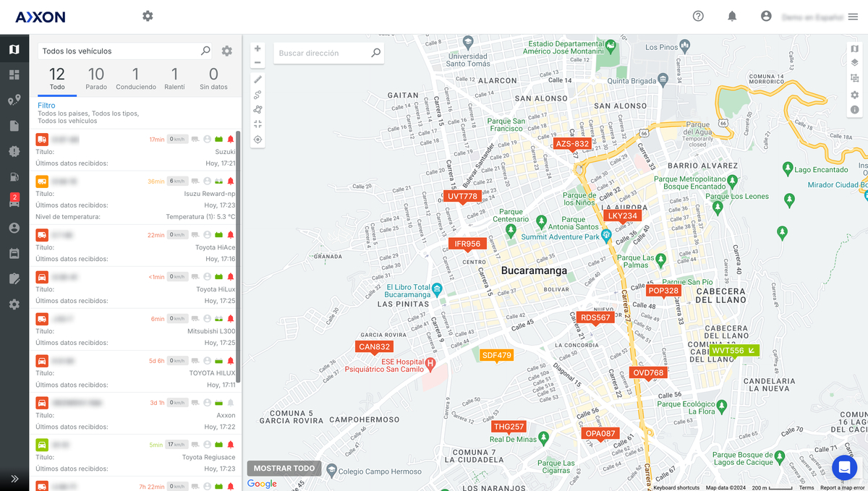Click the '17 km/h' speed badge

pyautogui.click(x=177, y=444)
